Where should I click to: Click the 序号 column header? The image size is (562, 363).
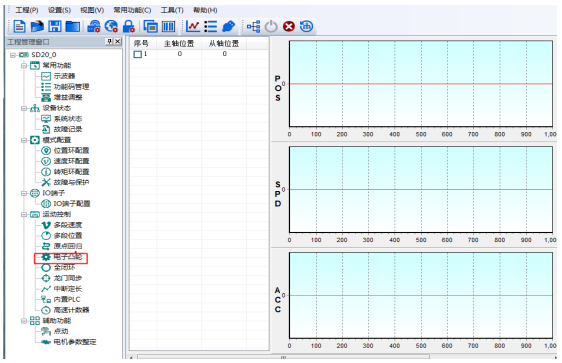point(143,43)
